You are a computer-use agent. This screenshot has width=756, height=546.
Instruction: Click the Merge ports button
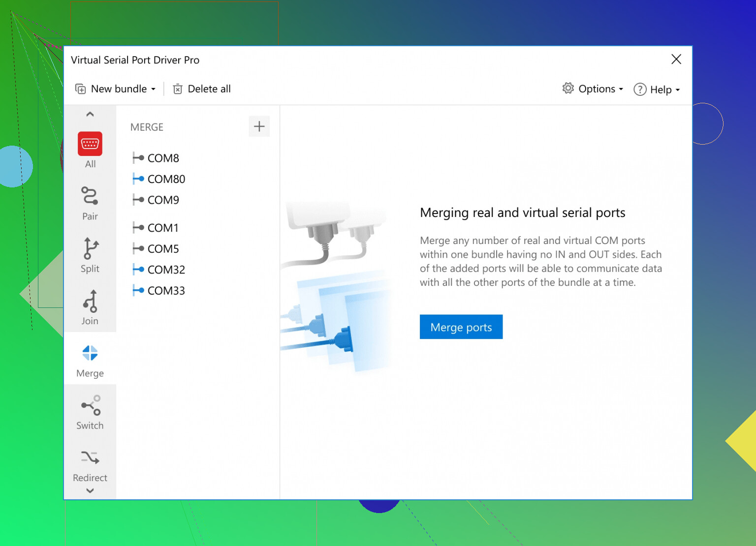(x=461, y=327)
